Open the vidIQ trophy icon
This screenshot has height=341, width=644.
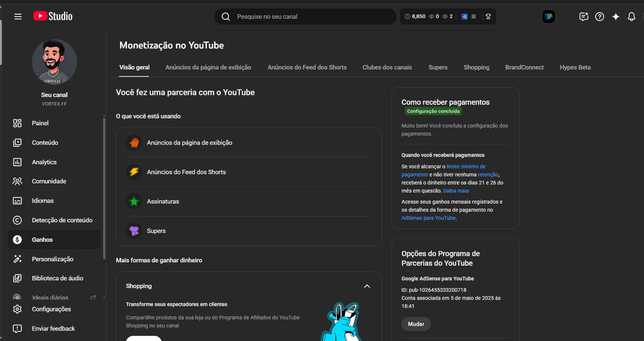click(x=488, y=17)
